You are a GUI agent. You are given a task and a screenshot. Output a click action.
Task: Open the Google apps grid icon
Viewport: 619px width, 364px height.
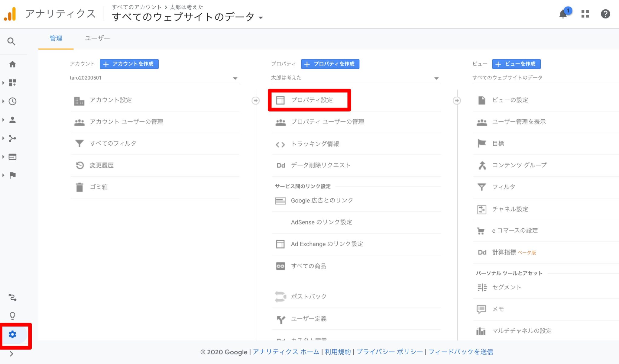pos(585,14)
